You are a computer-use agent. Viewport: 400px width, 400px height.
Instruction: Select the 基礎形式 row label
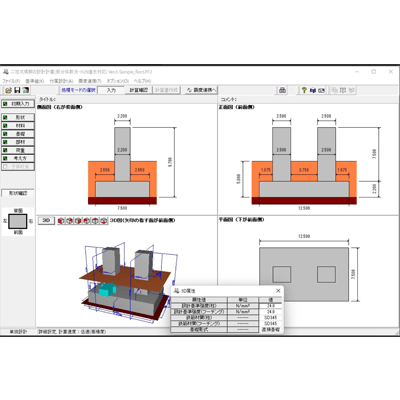tap(199, 329)
